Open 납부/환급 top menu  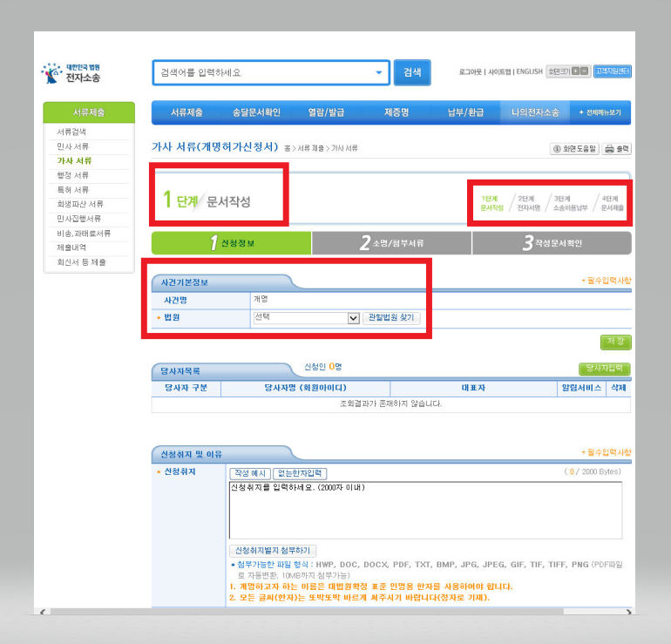click(465, 112)
